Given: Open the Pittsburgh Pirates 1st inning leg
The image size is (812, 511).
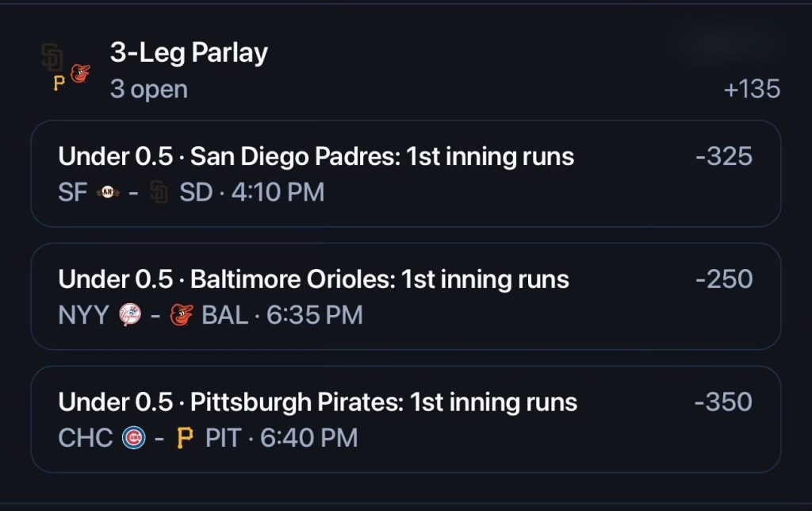Looking at the screenshot, I should [406, 419].
